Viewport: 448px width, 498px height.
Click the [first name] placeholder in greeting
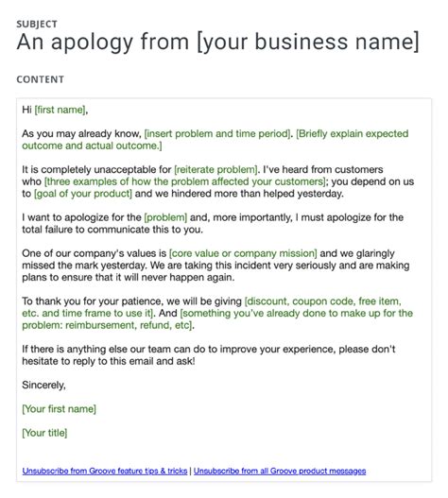click(x=60, y=110)
